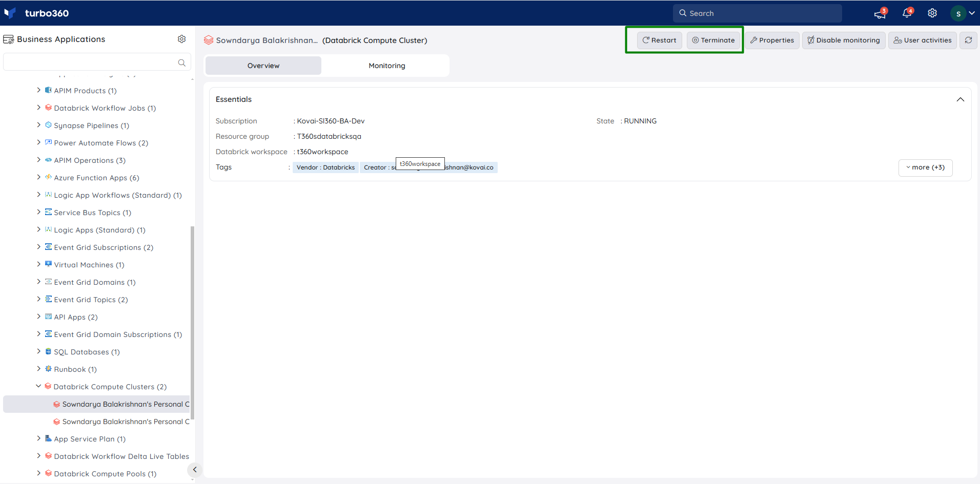
Task: Click the Kovai-SI360-BA-Dev subscription value
Action: (x=331, y=121)
